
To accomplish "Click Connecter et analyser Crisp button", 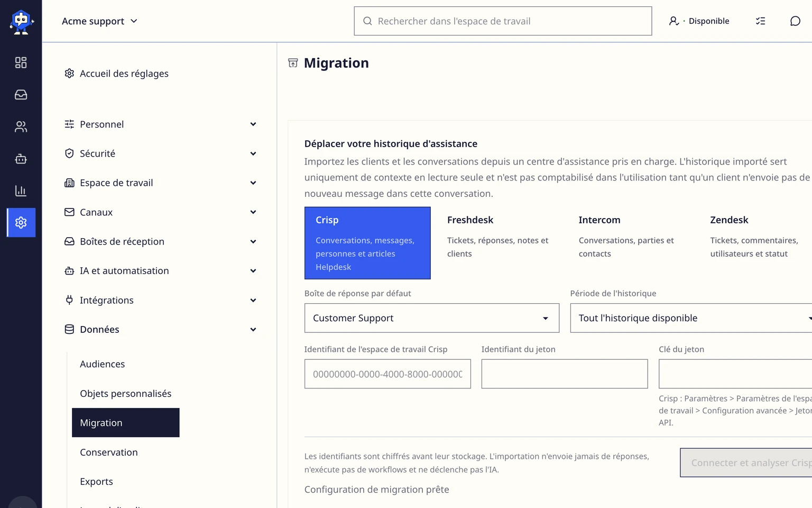I will coord(746,462).
